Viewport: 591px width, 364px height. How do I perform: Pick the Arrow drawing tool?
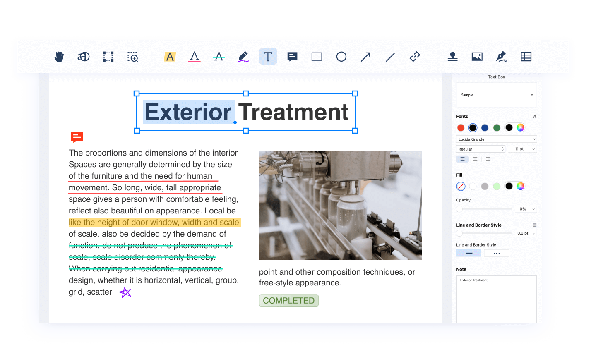point(365,57)
